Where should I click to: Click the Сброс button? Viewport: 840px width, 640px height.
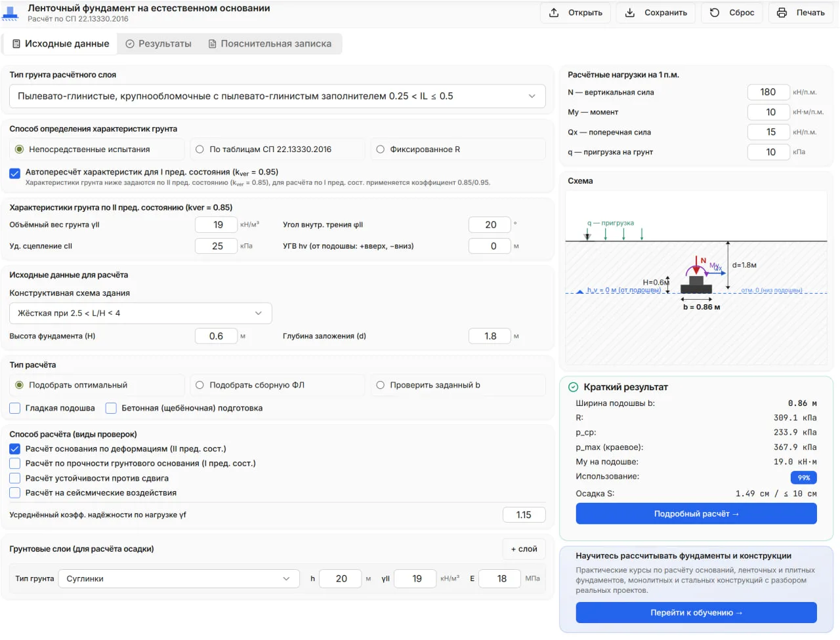pyautogui.click(x=732, y=12)
